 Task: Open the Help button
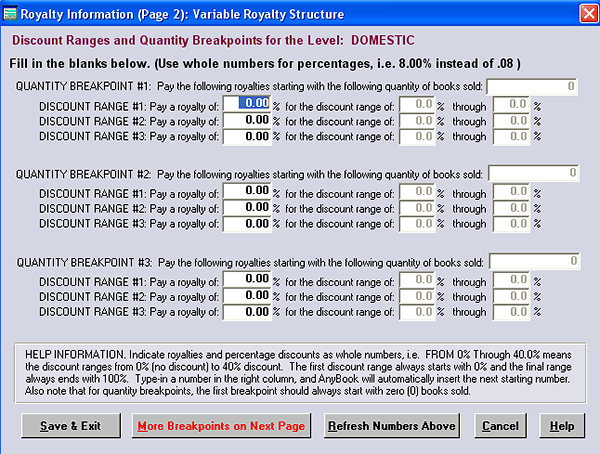pyautogui.click(x=561, y=426)
